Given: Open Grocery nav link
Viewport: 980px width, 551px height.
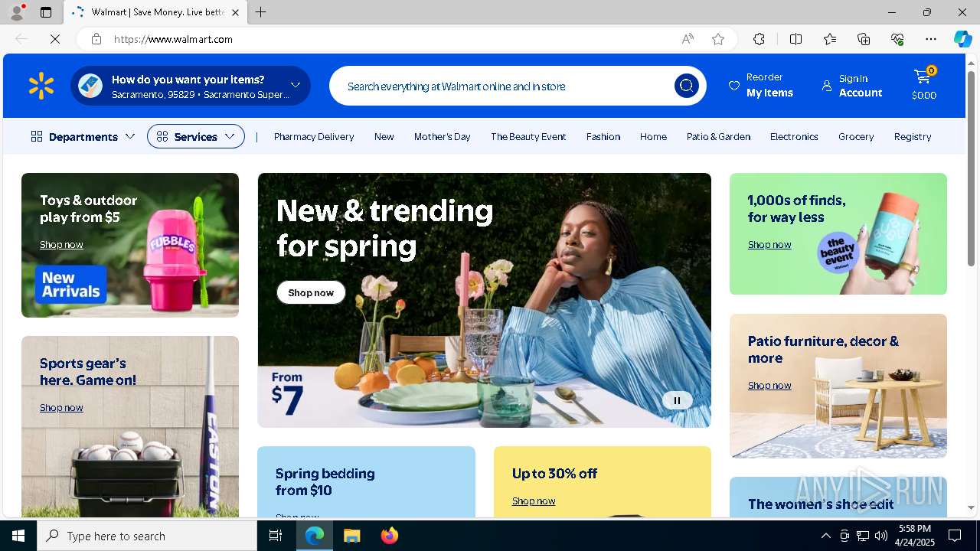Looking at the screenshot, I should click(856, 136).
